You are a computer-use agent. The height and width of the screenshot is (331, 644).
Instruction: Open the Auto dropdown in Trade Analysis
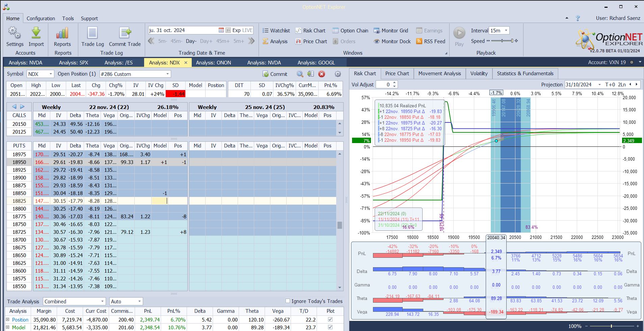(x=139, y=301)
